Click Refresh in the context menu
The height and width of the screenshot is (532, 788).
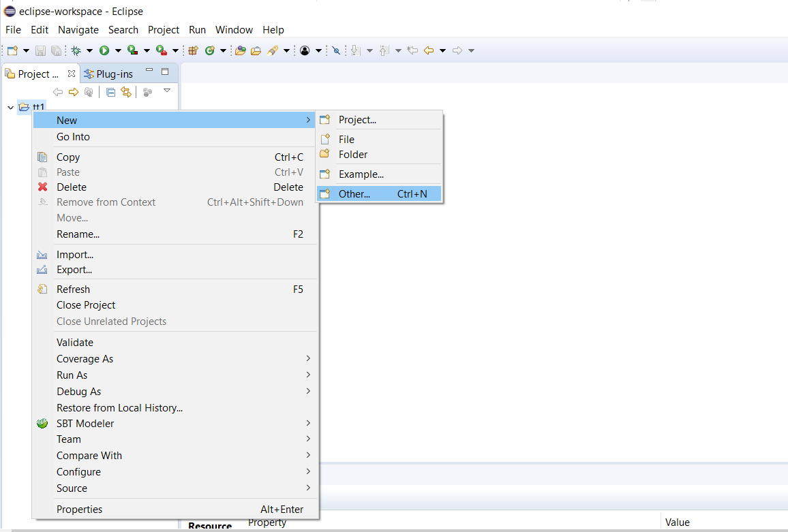[175, 290]
